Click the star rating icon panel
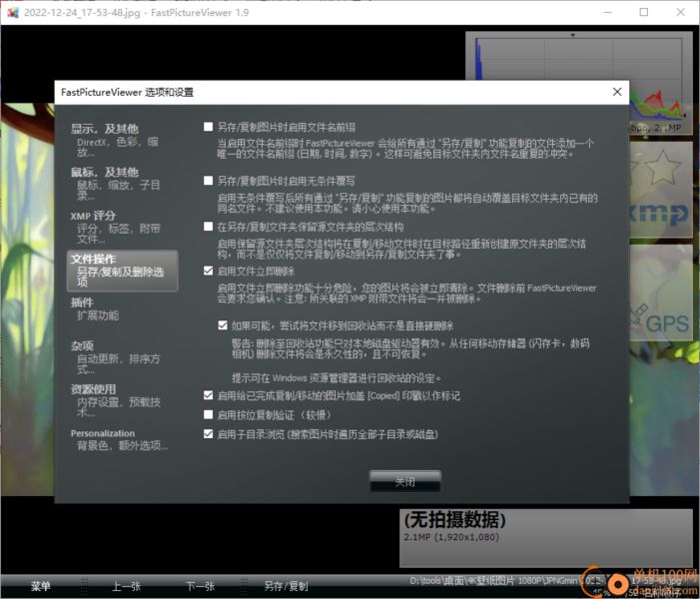This screenshot has width=700, height=599. [x=661, y=169]
